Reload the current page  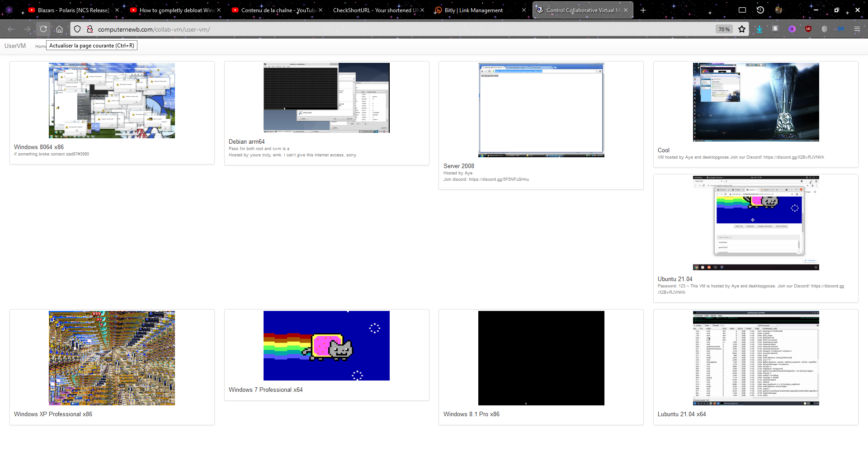(x=43, y=29)
